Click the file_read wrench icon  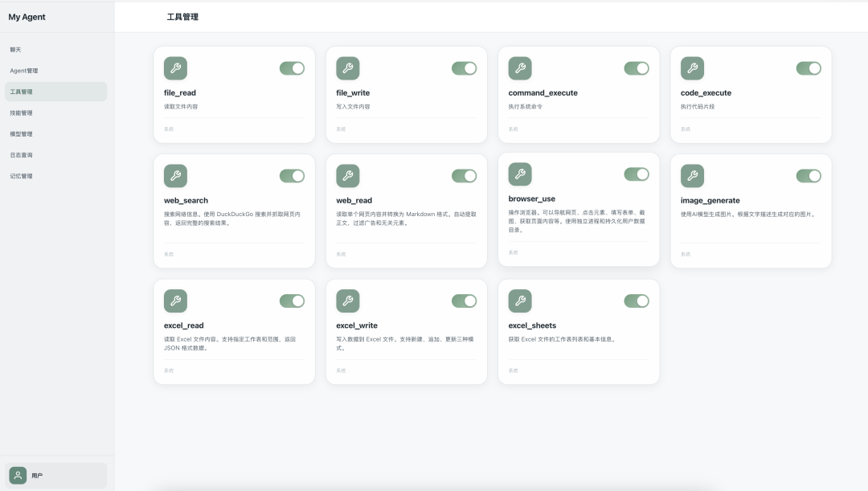tap(175, 68)
